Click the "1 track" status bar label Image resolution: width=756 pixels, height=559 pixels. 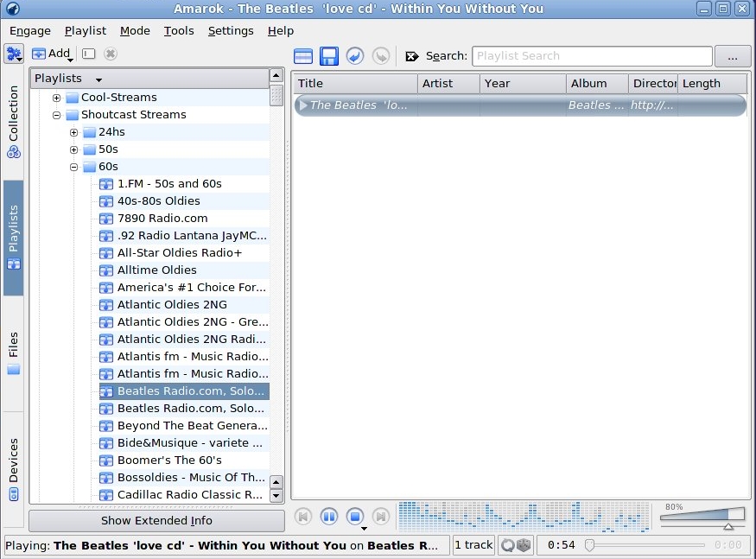(473, 545)
